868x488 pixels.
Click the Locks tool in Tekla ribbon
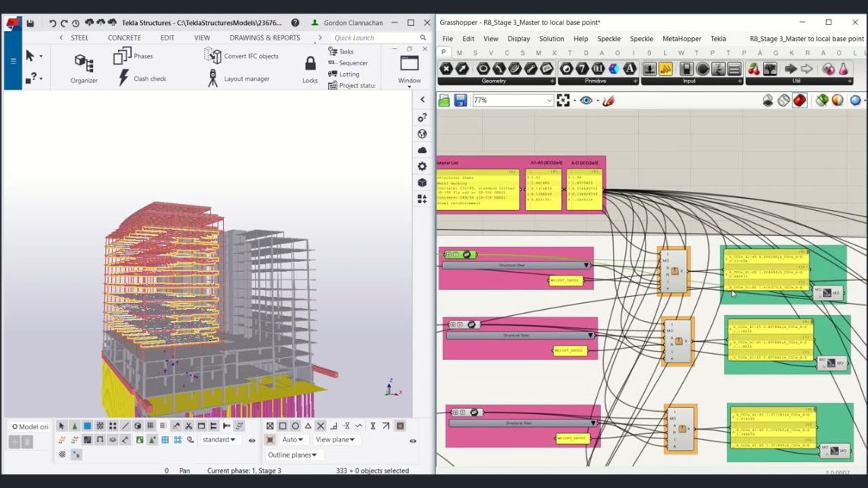[309, 67]
